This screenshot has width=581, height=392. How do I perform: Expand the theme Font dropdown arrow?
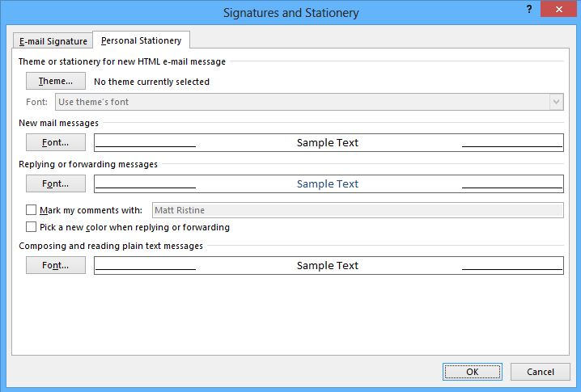pos(556,103)
